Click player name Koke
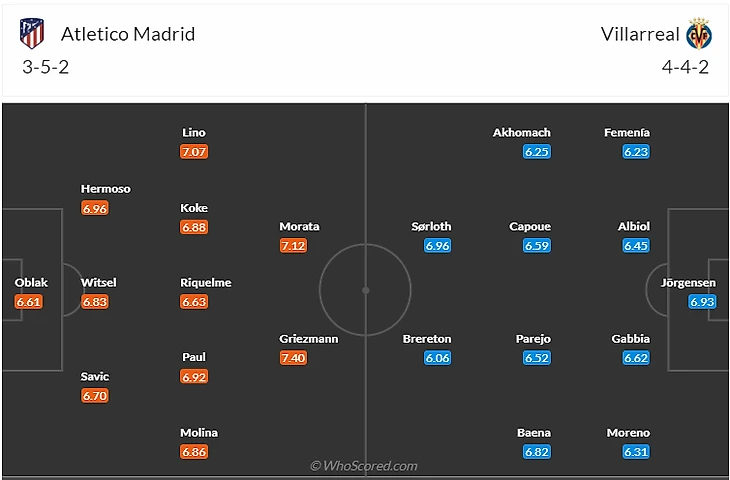This screenshot has height=480, width=730. (x=194, y=208)
